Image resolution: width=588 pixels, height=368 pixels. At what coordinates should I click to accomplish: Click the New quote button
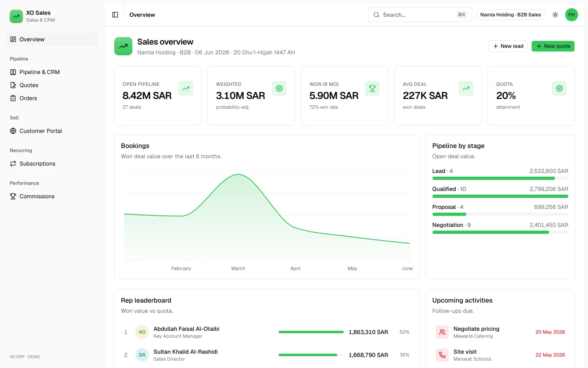pos(553,46)
